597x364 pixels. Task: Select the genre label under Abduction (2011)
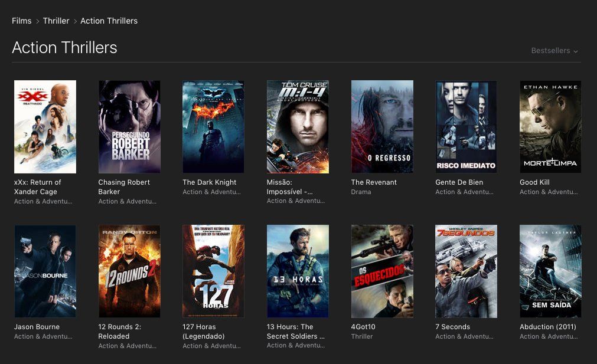(x=549, y=336)
